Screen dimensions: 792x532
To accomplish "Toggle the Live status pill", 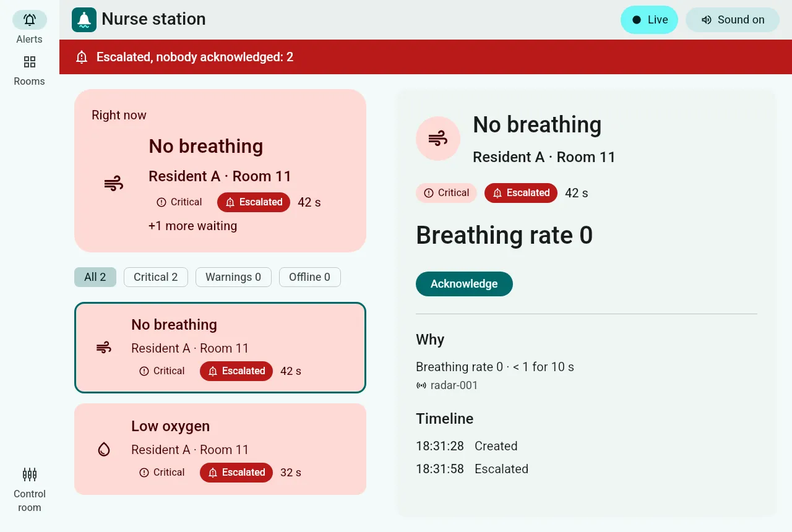I will point(650,20).
